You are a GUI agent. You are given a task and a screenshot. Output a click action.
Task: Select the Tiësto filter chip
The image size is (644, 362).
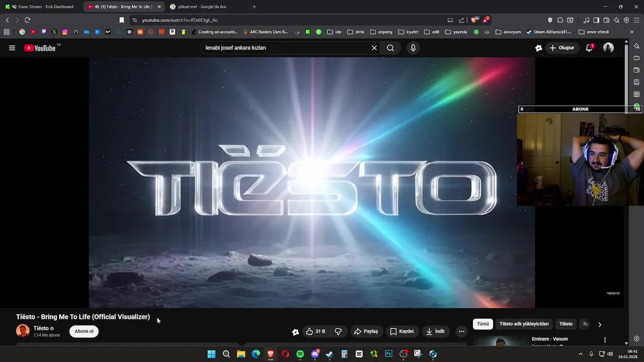566,324
